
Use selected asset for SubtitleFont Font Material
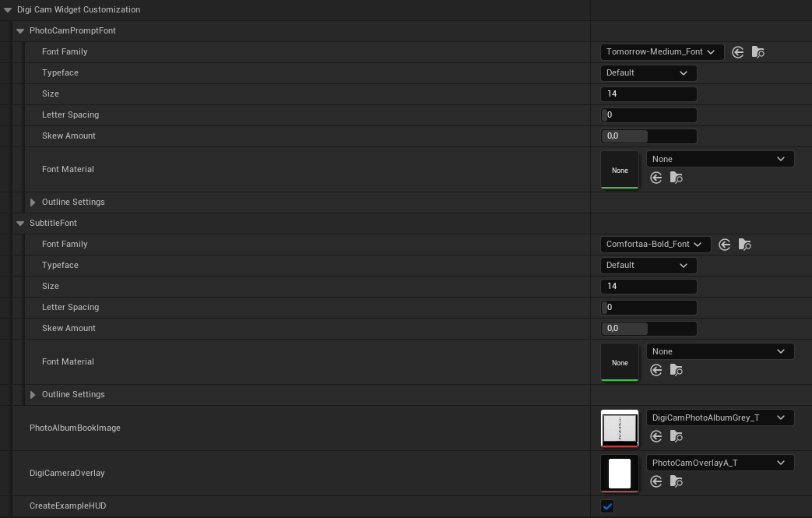click(656, 371)
